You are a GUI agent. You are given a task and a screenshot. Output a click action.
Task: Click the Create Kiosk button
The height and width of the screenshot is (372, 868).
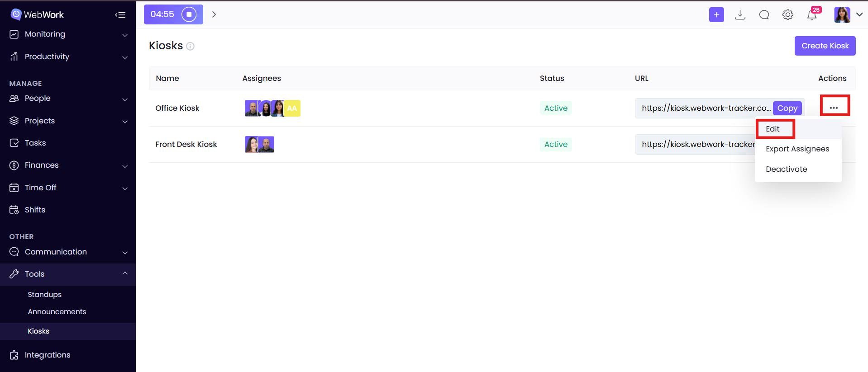825,46
